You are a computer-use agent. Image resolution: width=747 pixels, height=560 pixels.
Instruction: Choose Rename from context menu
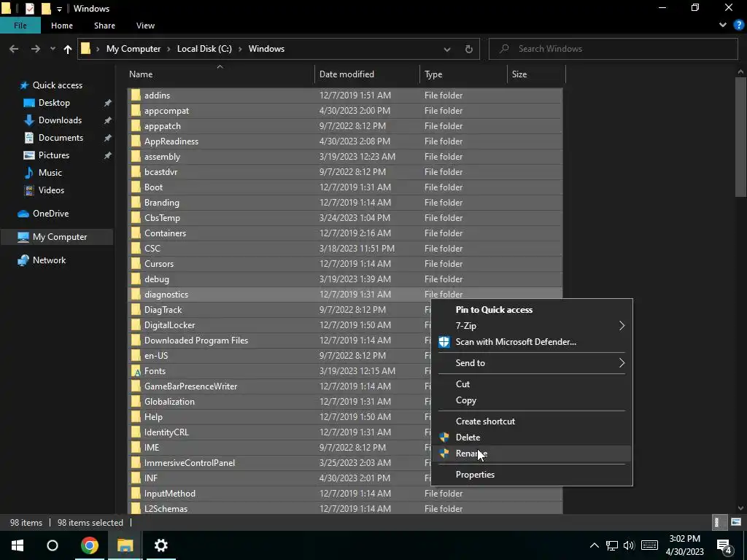point(532,454)
